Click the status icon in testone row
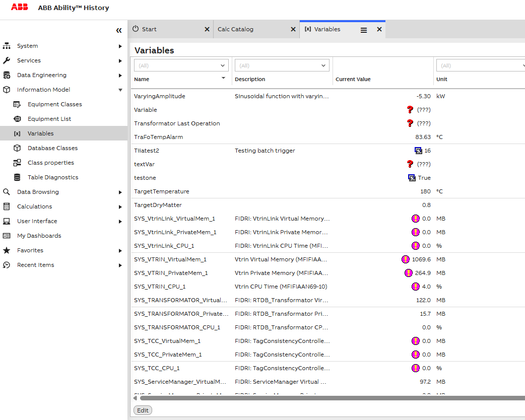 [x=412, y=178]
